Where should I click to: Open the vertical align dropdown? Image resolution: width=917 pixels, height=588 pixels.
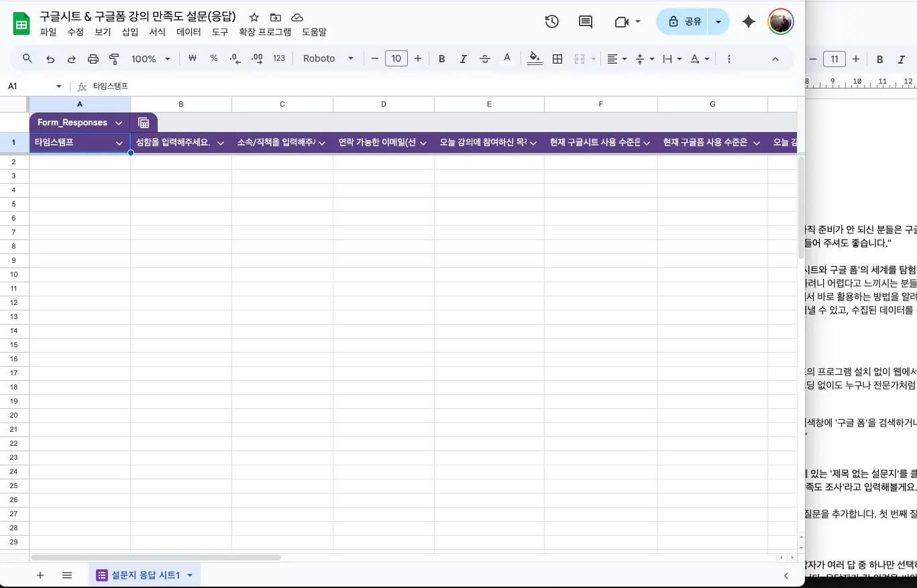click(644, 59)
